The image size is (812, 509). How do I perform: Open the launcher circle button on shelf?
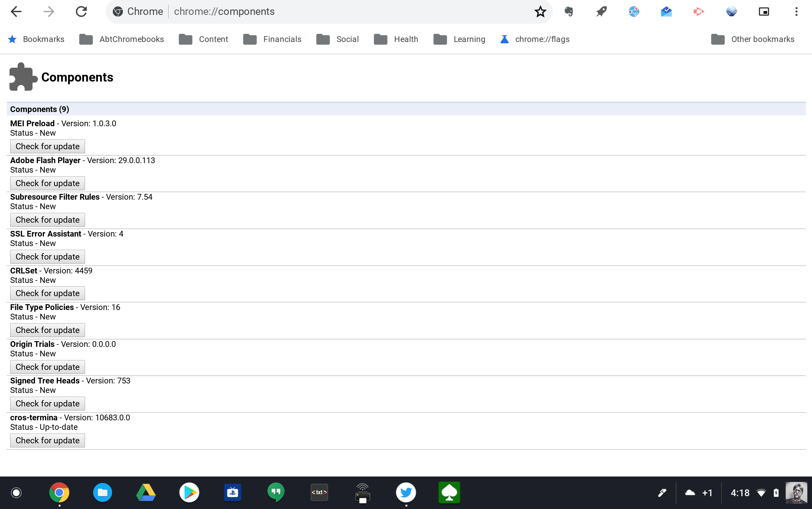[16, 492]
